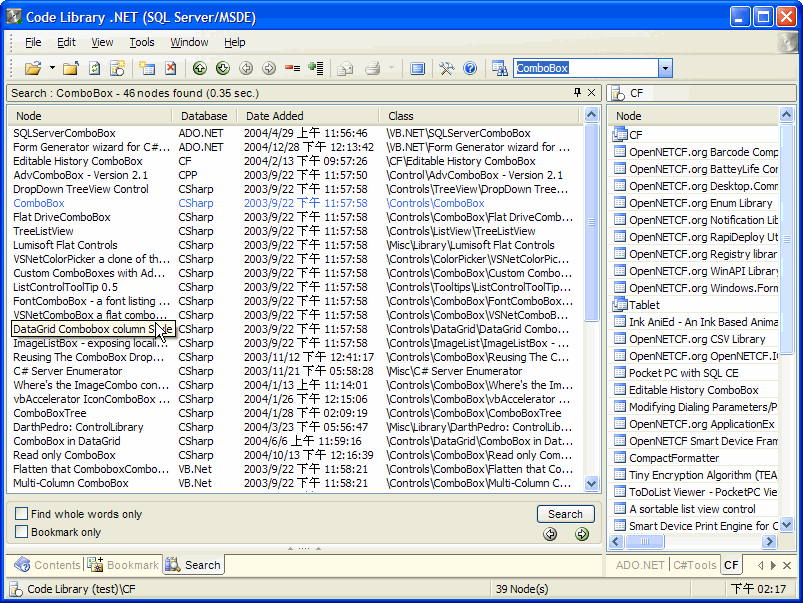Select the Tablet node in the CF panel
Viewport: 803px width, 603px height.
tap(644, 305)
